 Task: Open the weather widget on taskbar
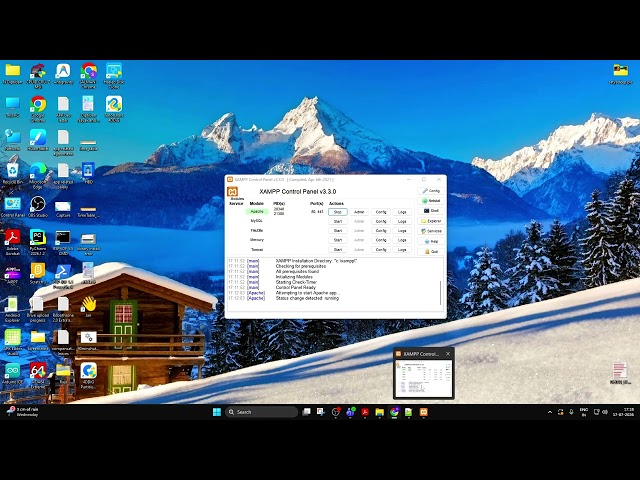(x=22, y=412)
